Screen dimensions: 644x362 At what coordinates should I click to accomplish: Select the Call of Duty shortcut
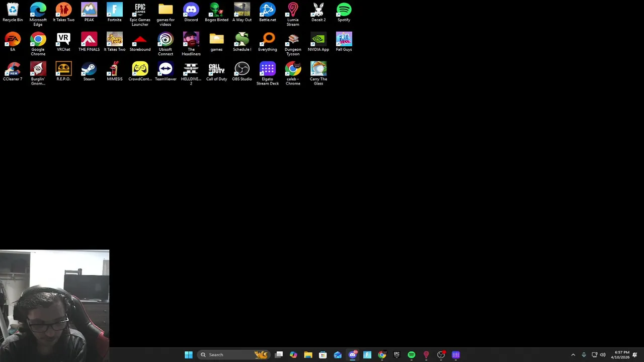pos(216,72)
